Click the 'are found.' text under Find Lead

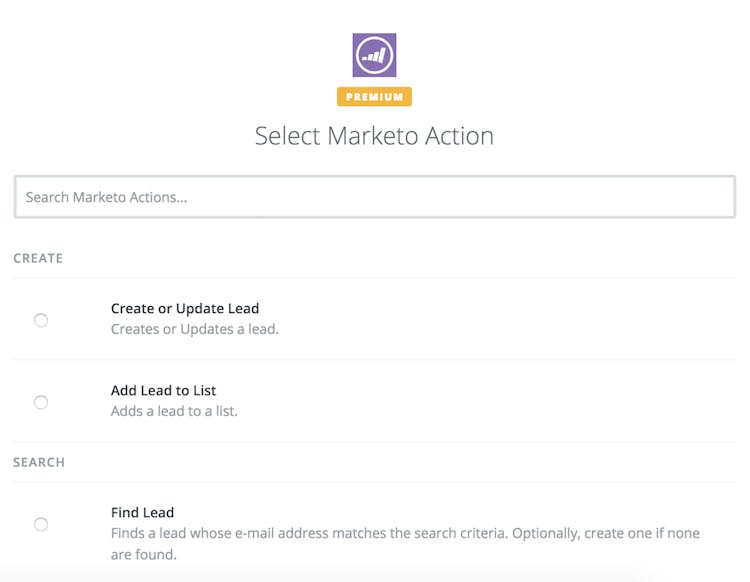143,554
